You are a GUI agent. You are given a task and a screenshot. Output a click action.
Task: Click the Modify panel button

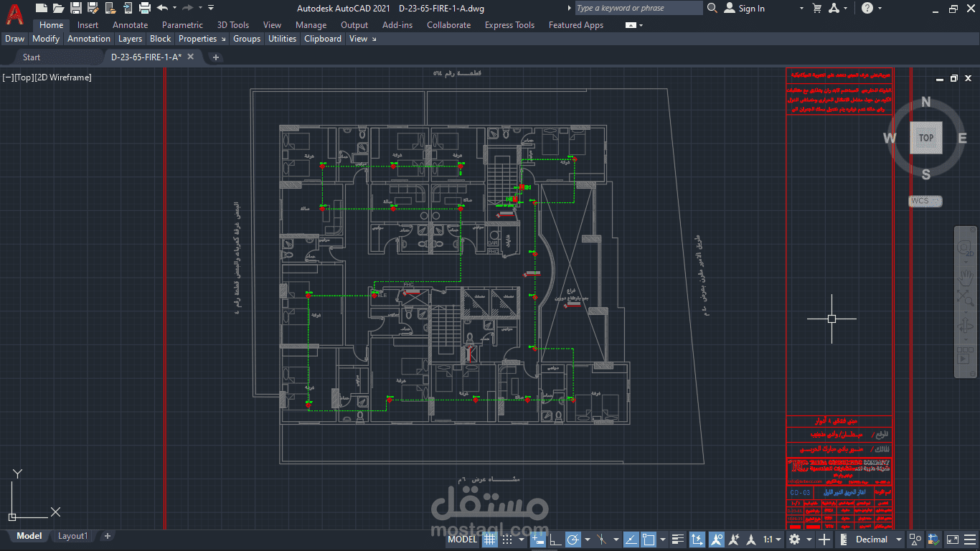(46, 39)
